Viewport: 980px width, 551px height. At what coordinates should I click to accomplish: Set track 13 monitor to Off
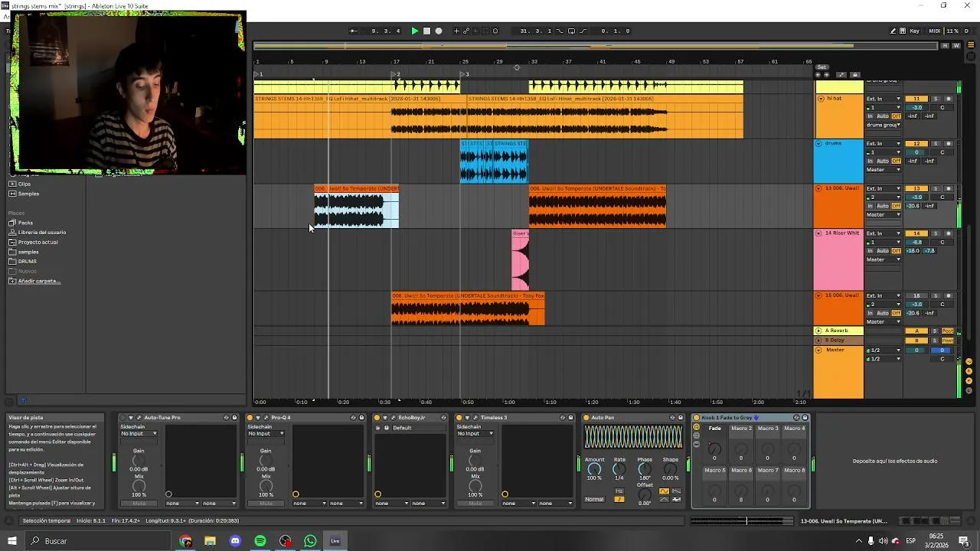pyautogui.click(x=897, y=206)
